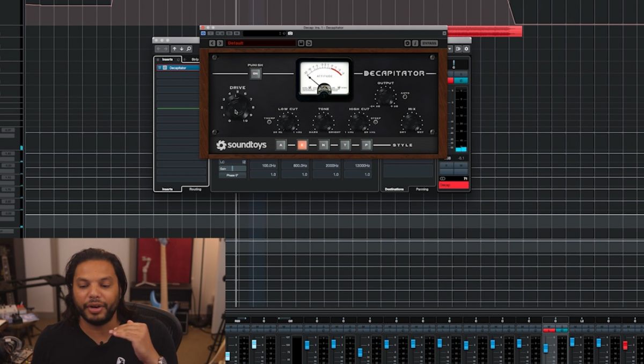This screenshot has height=364, width=644.
Task: Click the camera snapshot icon in the toolbar
Action: click(x=290, y=33)
